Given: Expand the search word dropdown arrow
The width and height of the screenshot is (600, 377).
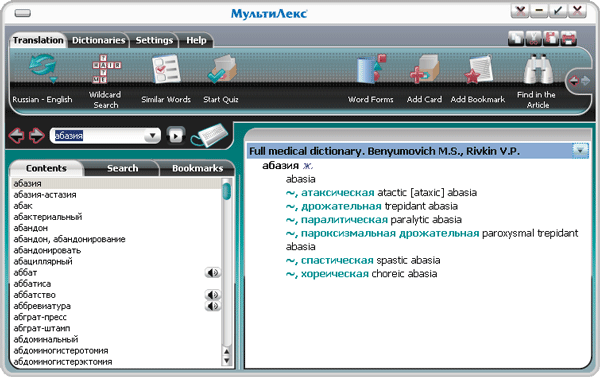Looking at the screenshot, I should [152, 135].
